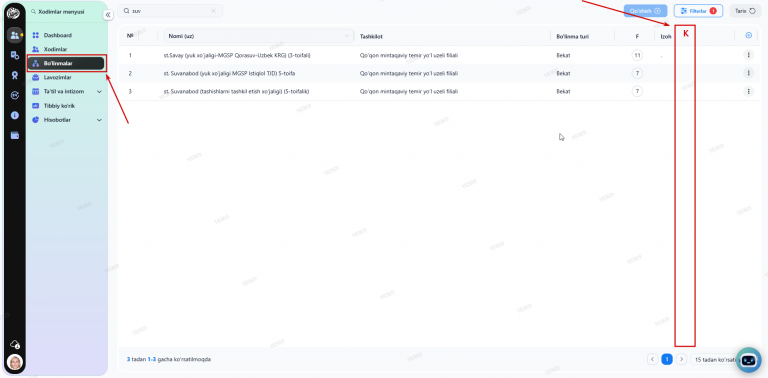Open the Tibbiy ko'rik menu item

pyautogui.click(x=67, y=106)
